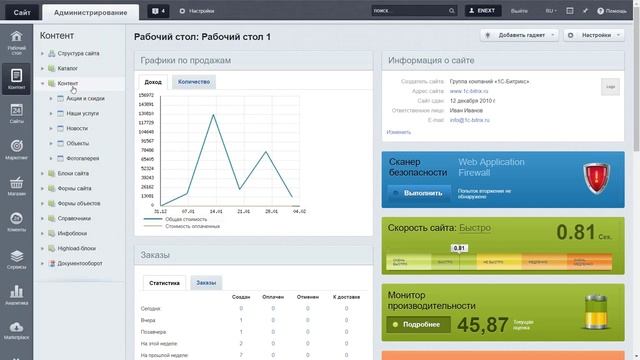Open the Настройки desktop dropdown arrow
Image resolution: width=640 pixels, height=360 pixels.
point(618,35)
